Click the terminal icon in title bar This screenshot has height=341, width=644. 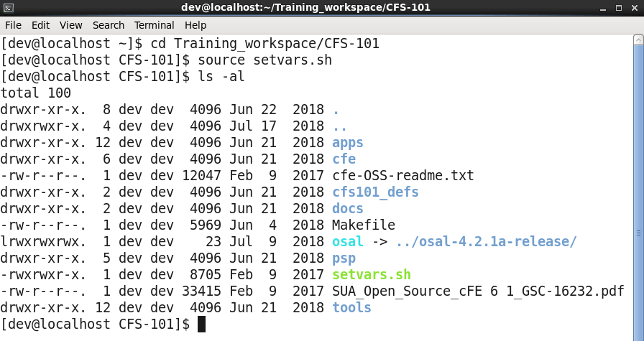click(8, 8)
